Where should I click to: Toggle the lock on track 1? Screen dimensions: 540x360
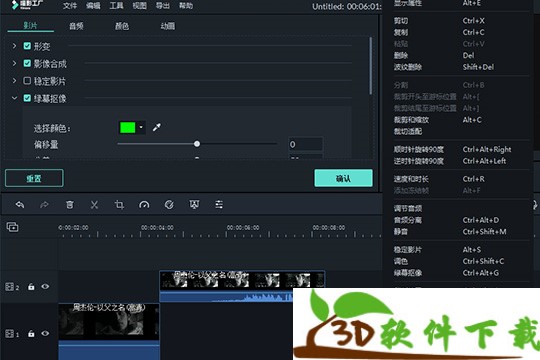pyautogui.click(x=31, y=333)
